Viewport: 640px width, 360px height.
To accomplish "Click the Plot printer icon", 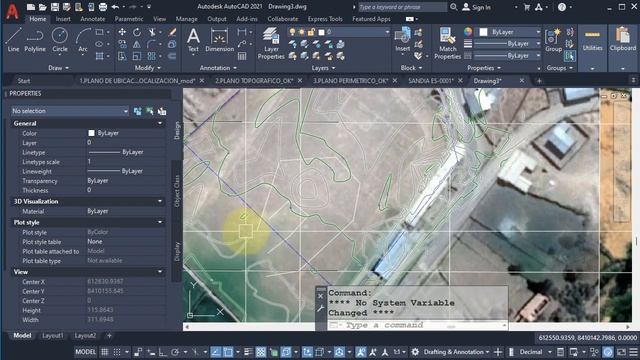I will [x=103, y=7].
